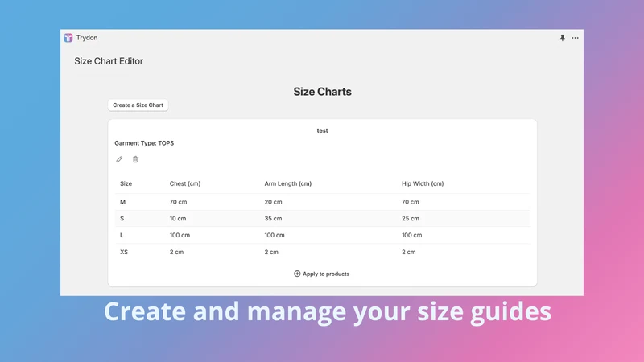The height and width of the screenshot is (362, 644).
Task: Edit the test size chart with pencil icon
Action: [119, 159]
